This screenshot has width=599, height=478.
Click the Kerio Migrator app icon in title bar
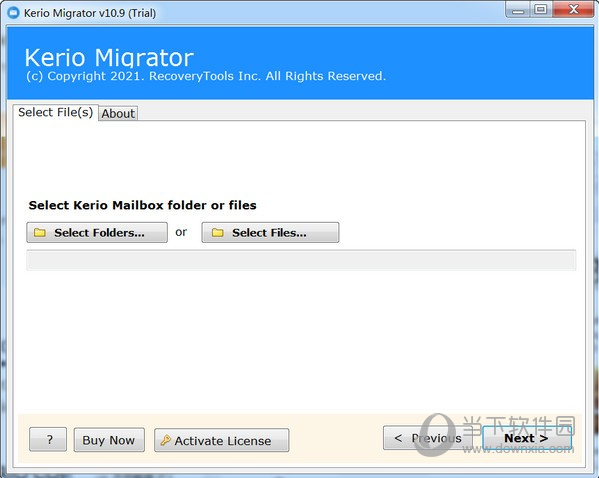14,13
